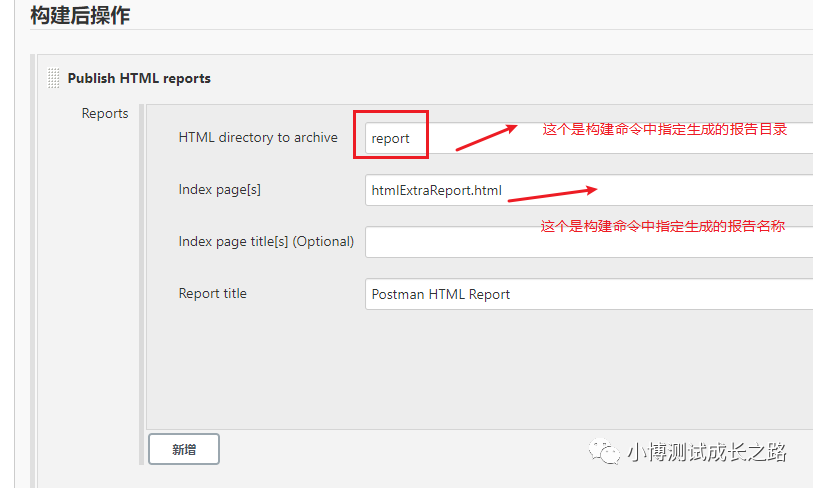Click the Index page[s] input field

coord(589,190)
